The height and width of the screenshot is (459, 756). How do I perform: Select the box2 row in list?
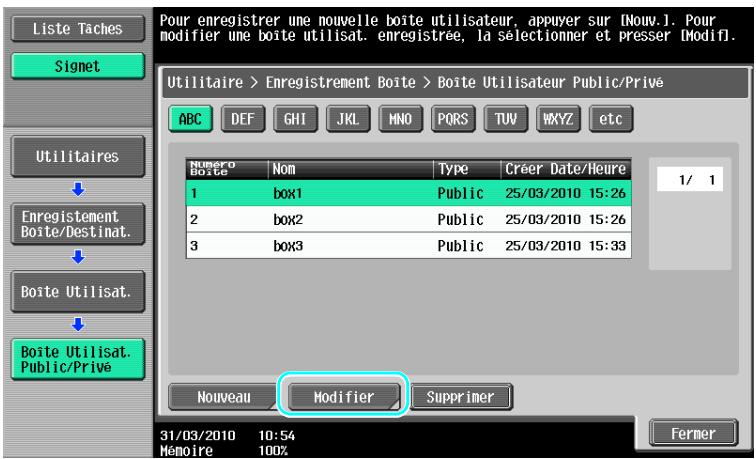coord(409,219)
